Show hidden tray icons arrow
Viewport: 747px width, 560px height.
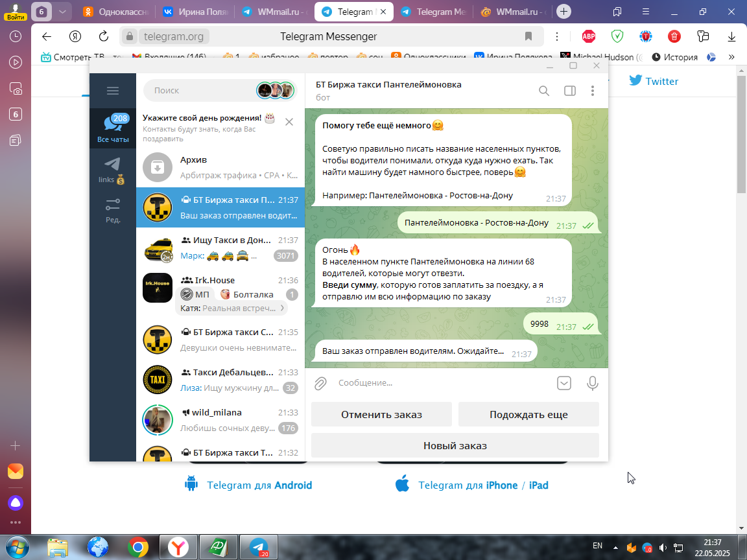pos(615,548)
